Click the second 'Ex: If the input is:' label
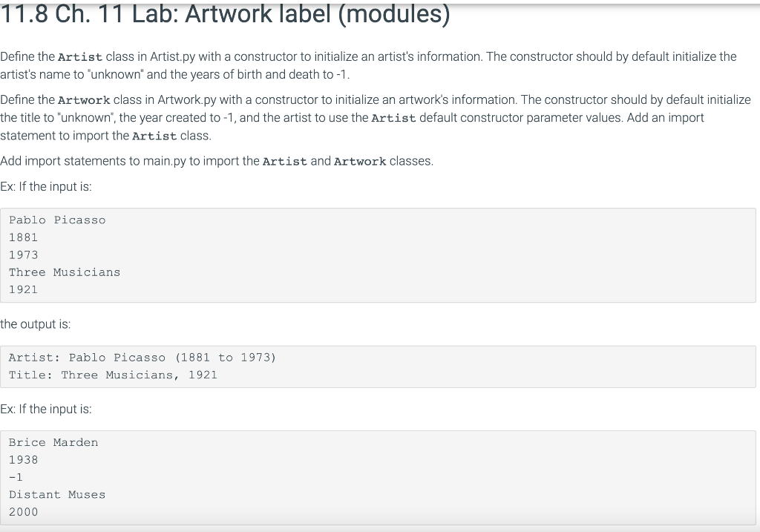This screenshot has height=532, width=760. [x=46, y=409]
